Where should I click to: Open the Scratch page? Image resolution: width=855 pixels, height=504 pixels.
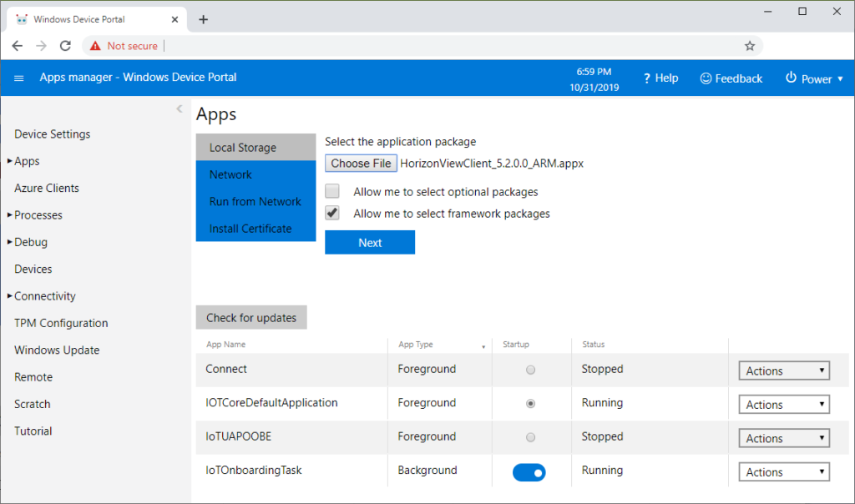(33, 404)
